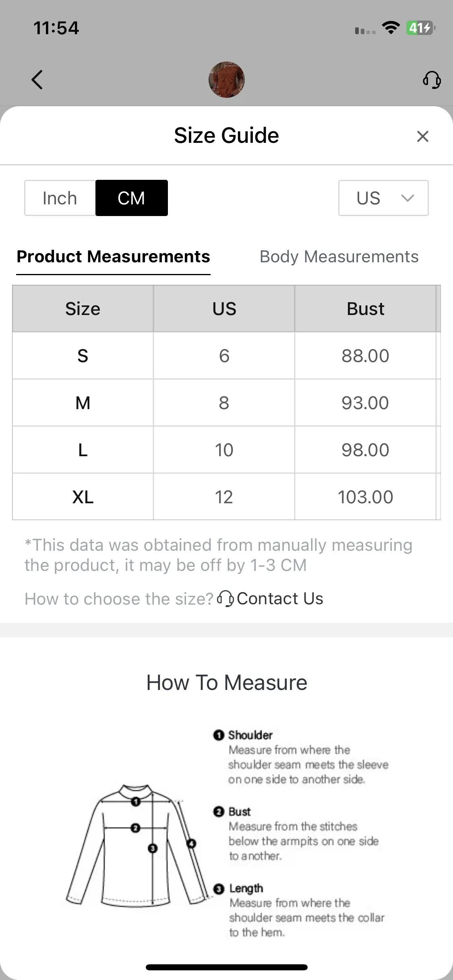Tap the Length number 3 marker icon

219,889
